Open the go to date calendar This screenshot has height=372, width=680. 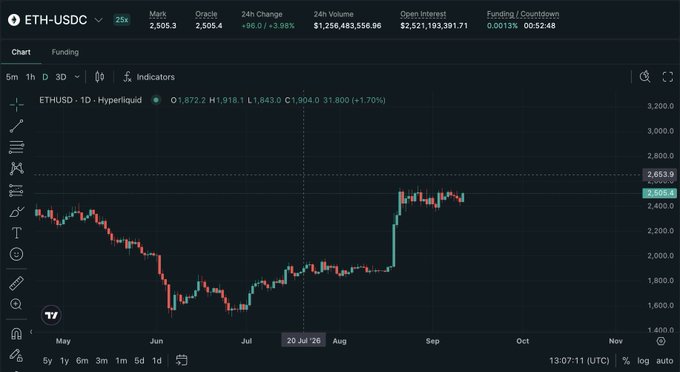(x=182, y=360)
